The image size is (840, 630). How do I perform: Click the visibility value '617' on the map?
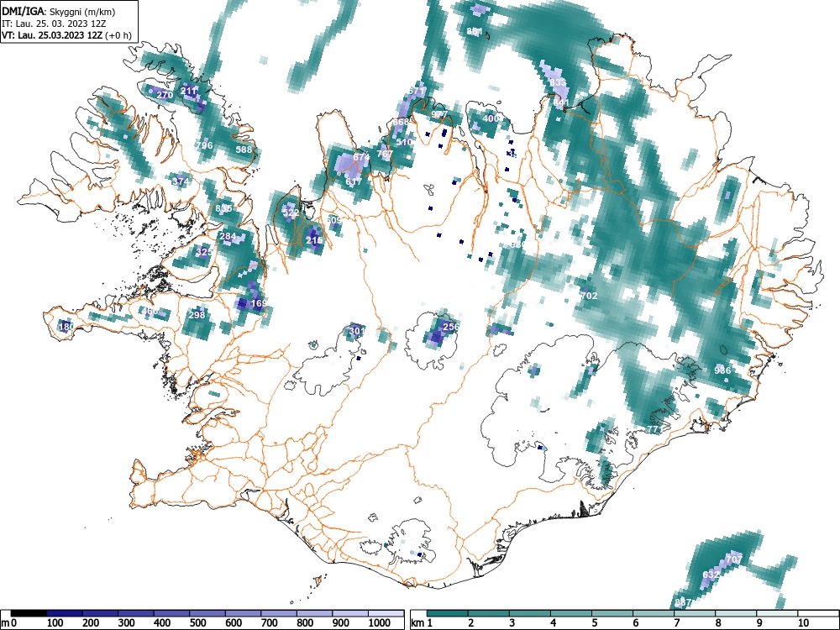click(354, 181)
